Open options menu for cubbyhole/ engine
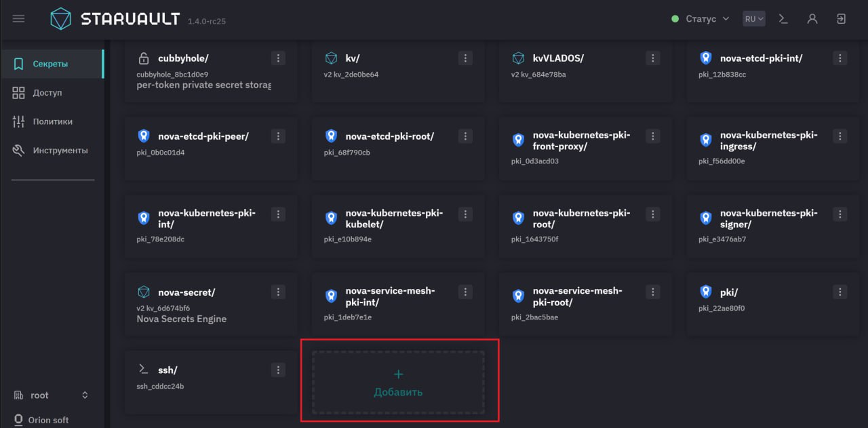 coord(278,58)
